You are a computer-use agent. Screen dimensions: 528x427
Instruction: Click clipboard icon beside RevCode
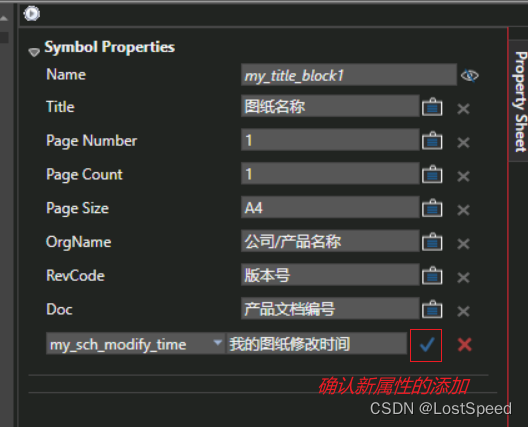432,276
